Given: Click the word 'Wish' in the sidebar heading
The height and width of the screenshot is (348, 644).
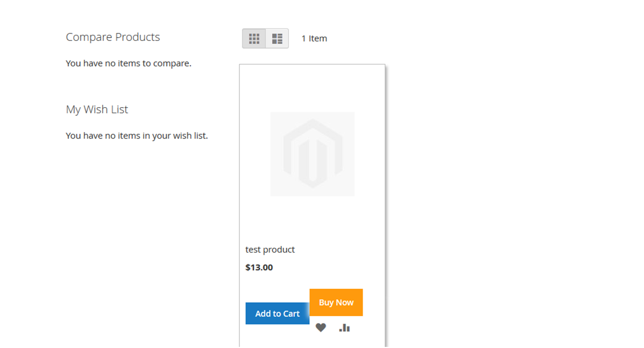Looking at the screenshot, I should pos(96,109).
